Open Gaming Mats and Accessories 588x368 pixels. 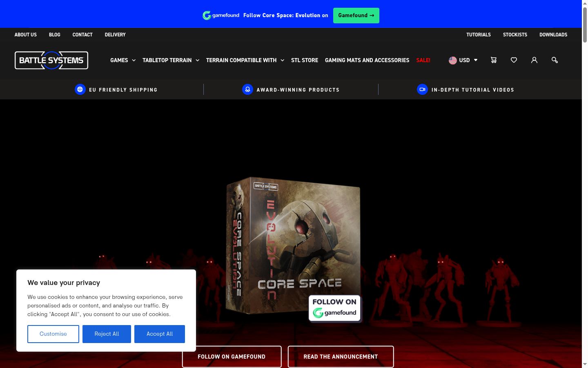367,60
